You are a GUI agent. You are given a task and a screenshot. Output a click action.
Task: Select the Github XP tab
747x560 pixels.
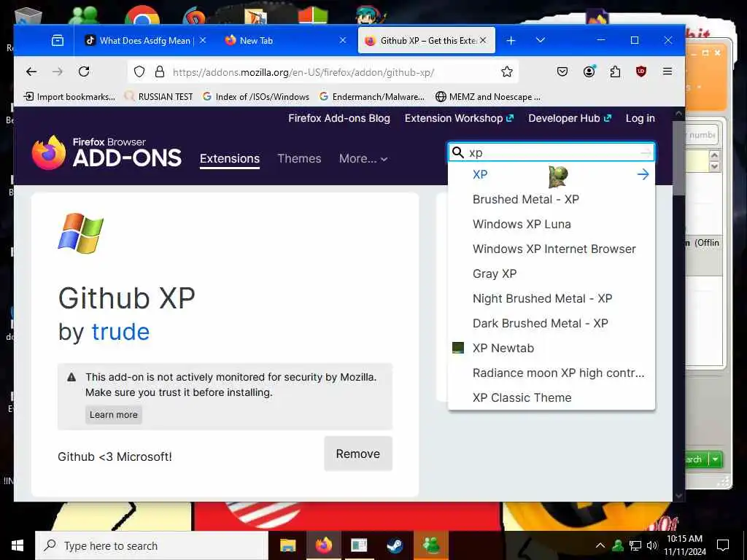[x=426, y=41]
